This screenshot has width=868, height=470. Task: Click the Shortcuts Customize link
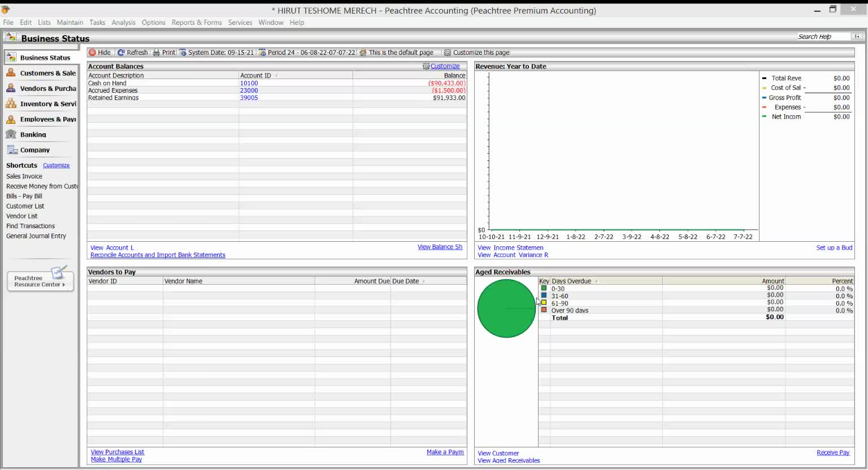tap(56, 166)
